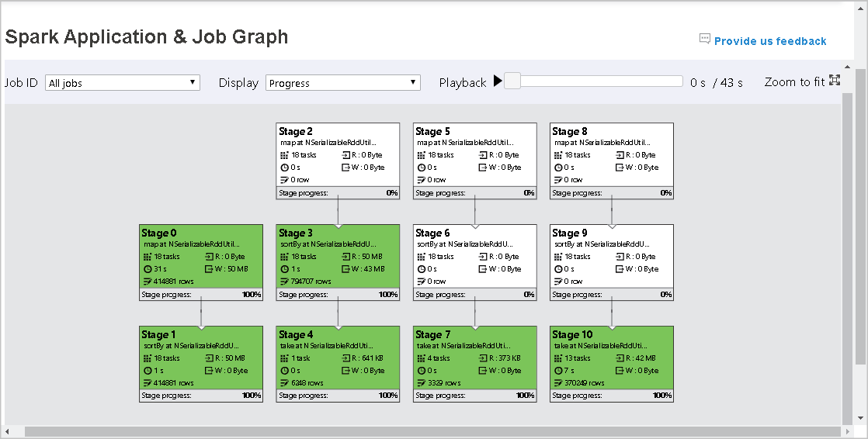Click the clock icon in Stage 2
Screen dimensions: 868x439
point(284,168)
